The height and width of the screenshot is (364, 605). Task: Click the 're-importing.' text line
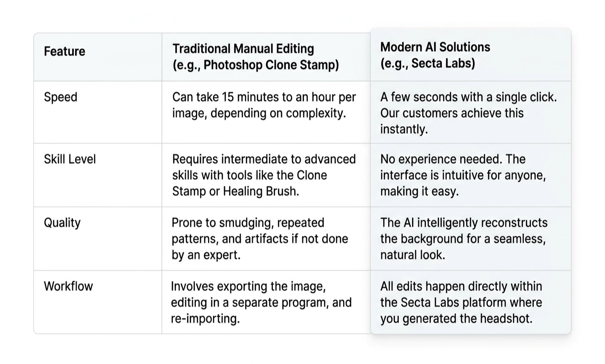click(205, 319)
